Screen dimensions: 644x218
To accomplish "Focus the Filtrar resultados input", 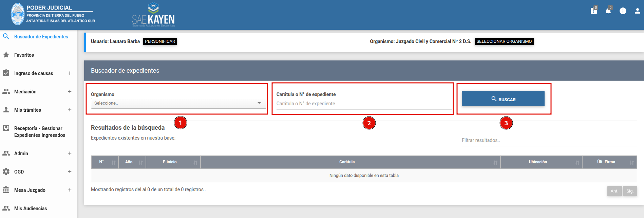I will [x=549, y=140].
